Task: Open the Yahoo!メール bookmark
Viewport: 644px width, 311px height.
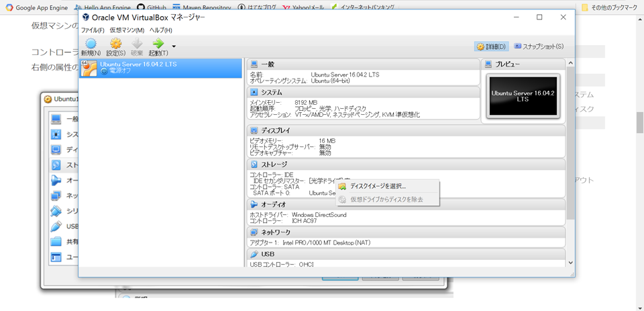Action: coord(303,7)
